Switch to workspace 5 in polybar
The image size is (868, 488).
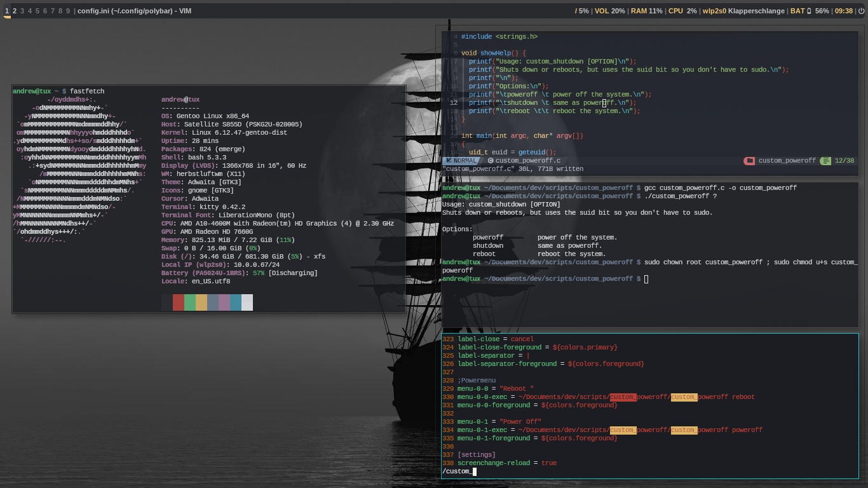click(x=37, y=11)
